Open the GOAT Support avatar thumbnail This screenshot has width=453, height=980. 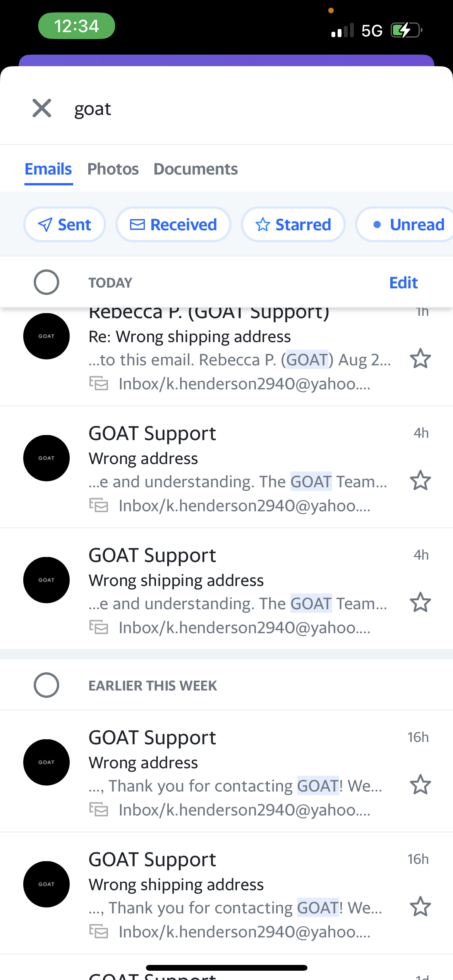46,336
